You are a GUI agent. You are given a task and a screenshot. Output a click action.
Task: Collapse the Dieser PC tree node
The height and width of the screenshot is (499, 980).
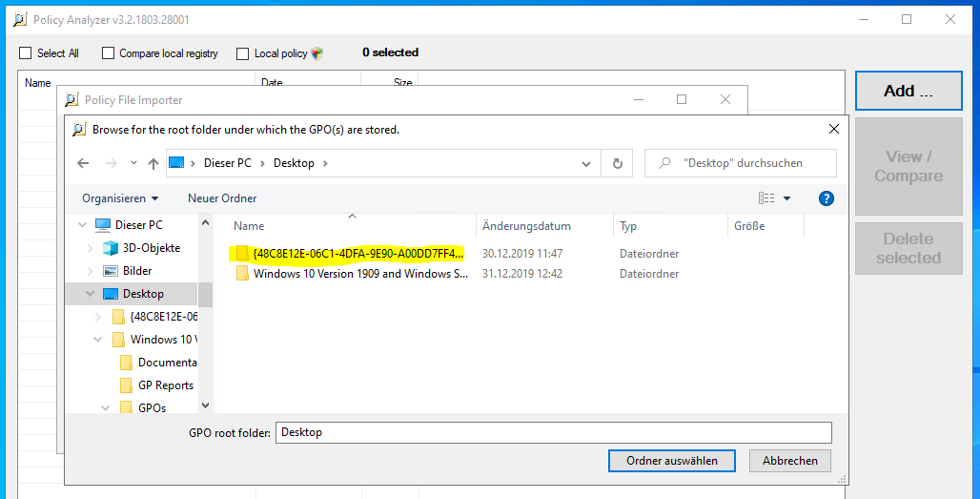[83, 225]
